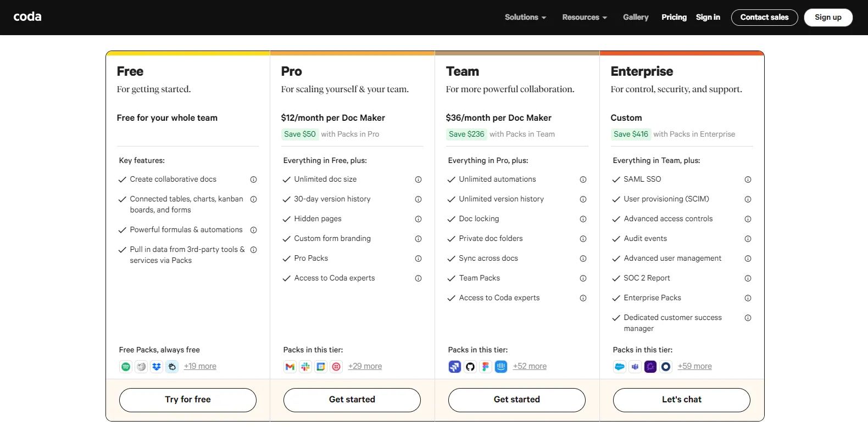The image size is (868, 432).
Task: Open info icon for Unlimited doc size
Action: [419, 179]
